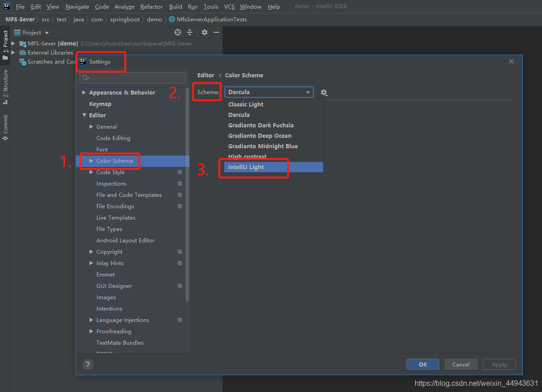Click the MFS-Sever folder icon in project tree
Screen dimensions: 542x392
pos(23,44)
